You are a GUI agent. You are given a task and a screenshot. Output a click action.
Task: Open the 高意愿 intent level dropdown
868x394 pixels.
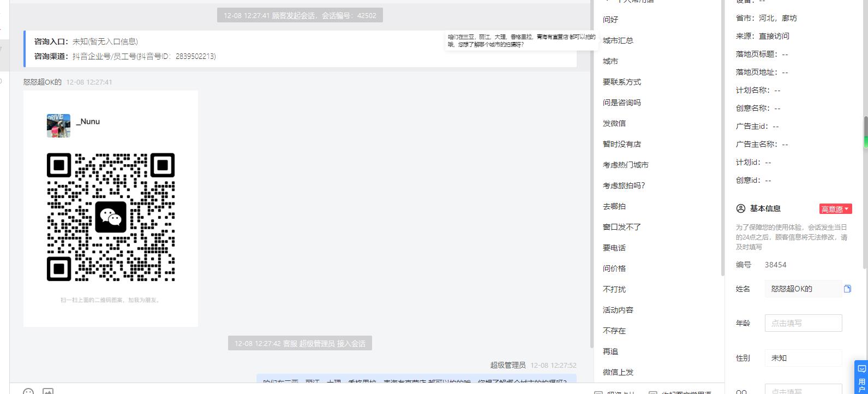pos(835,209)
